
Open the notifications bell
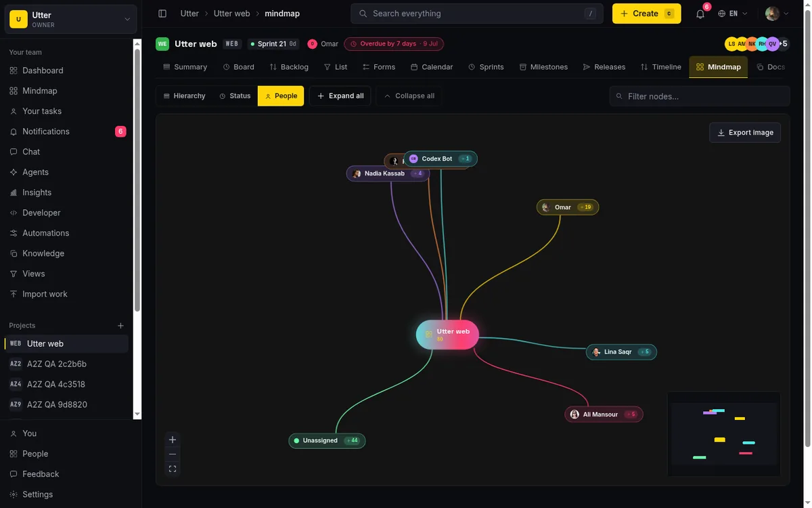[700, 14]
